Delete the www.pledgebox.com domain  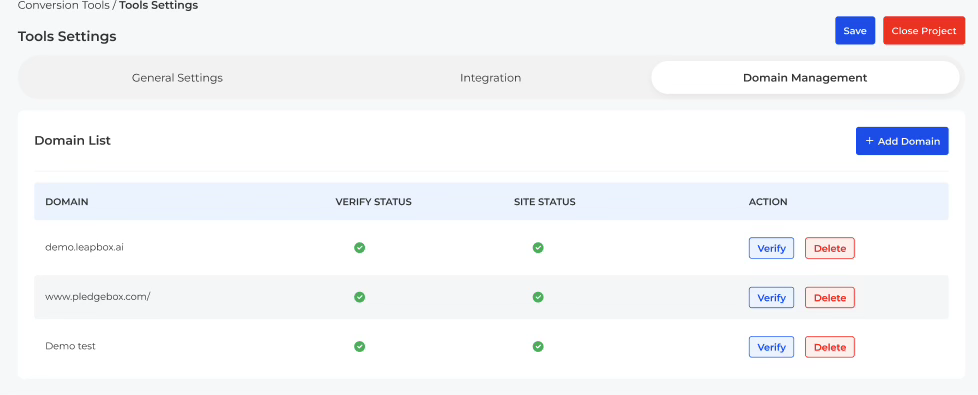(x=830, y=298)
